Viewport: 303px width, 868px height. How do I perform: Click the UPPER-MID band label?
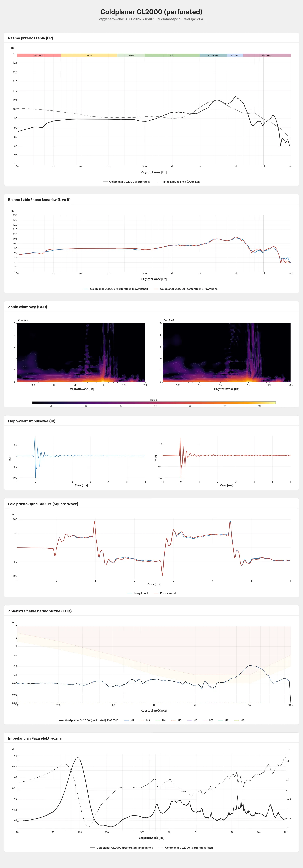coord(213,55)
